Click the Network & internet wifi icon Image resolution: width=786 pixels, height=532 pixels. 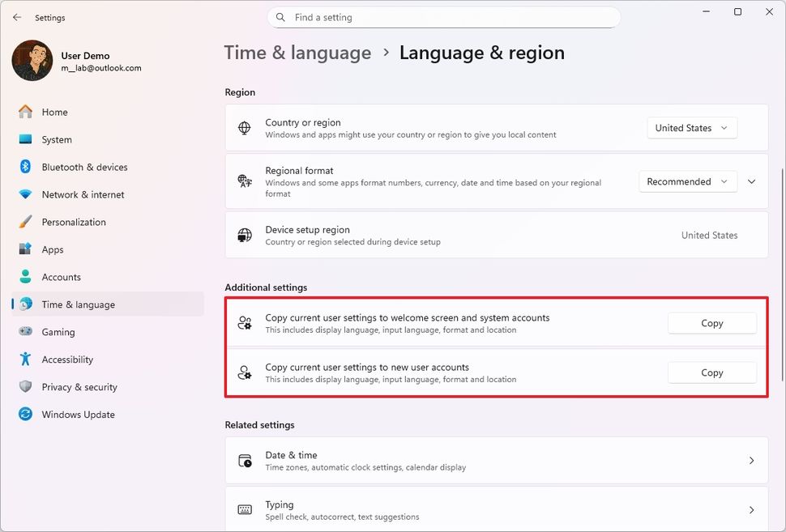[25, 194]
